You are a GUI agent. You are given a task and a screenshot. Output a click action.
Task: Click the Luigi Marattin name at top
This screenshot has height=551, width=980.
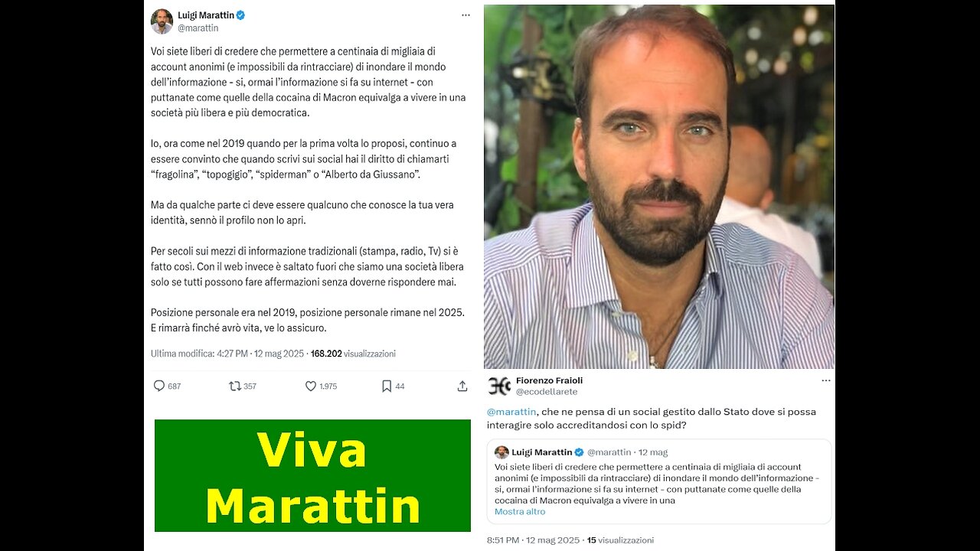click(x=205, y=15)
